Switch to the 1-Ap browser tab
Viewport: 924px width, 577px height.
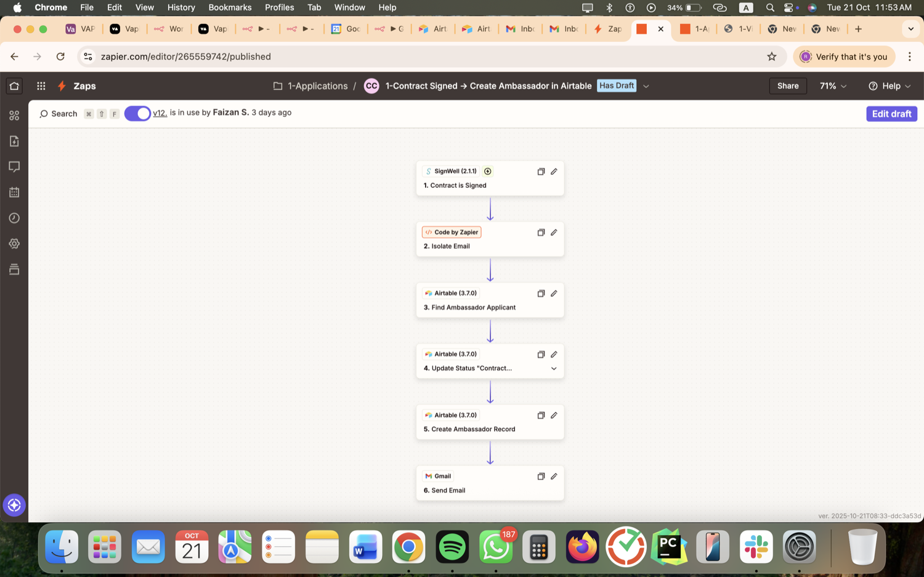(x=694, y=29)
